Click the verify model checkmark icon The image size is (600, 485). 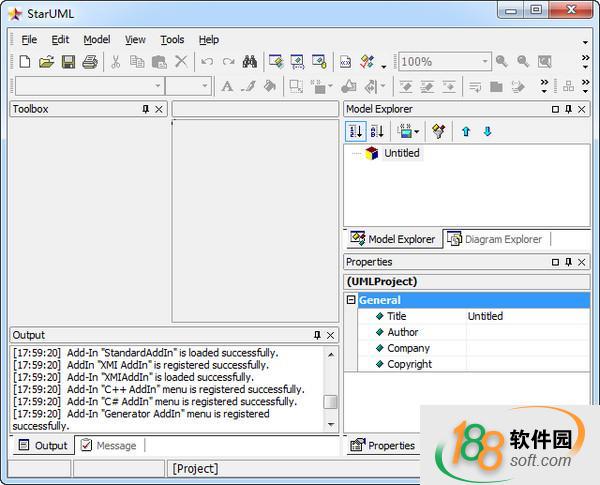click(x=367, y=62)
